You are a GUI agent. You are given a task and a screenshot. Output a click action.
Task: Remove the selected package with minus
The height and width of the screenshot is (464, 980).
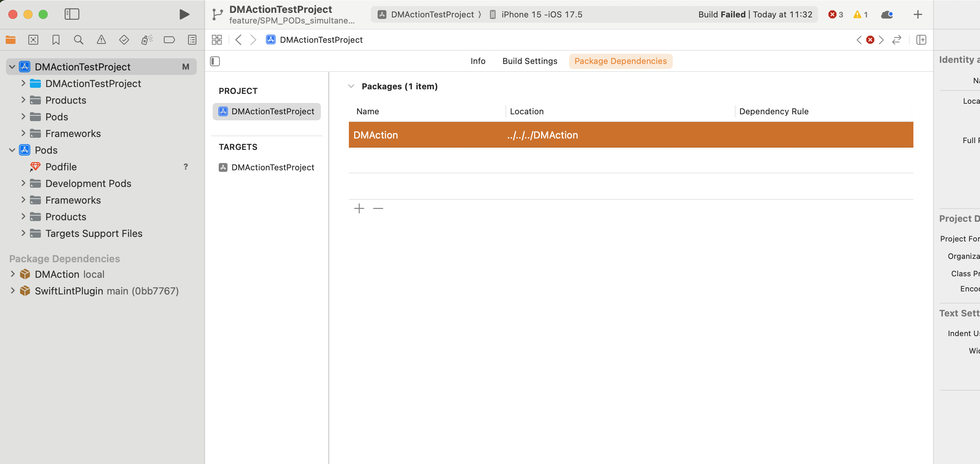[x=378, y=209]
